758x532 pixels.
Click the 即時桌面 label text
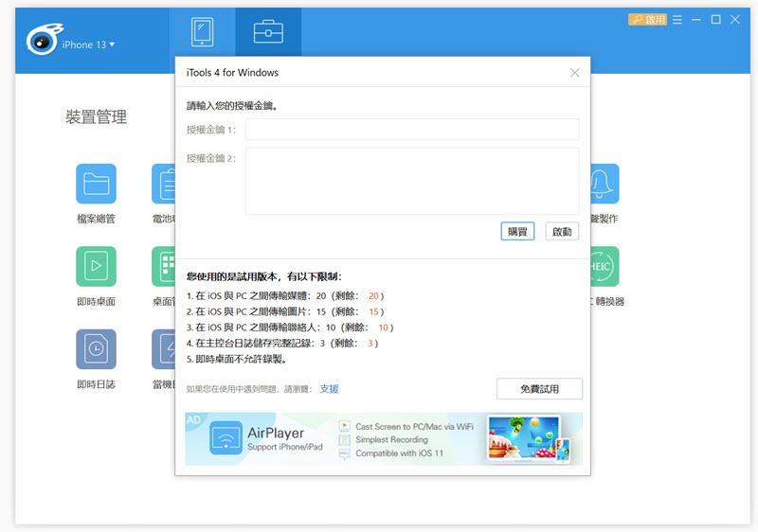click(97, 302)
